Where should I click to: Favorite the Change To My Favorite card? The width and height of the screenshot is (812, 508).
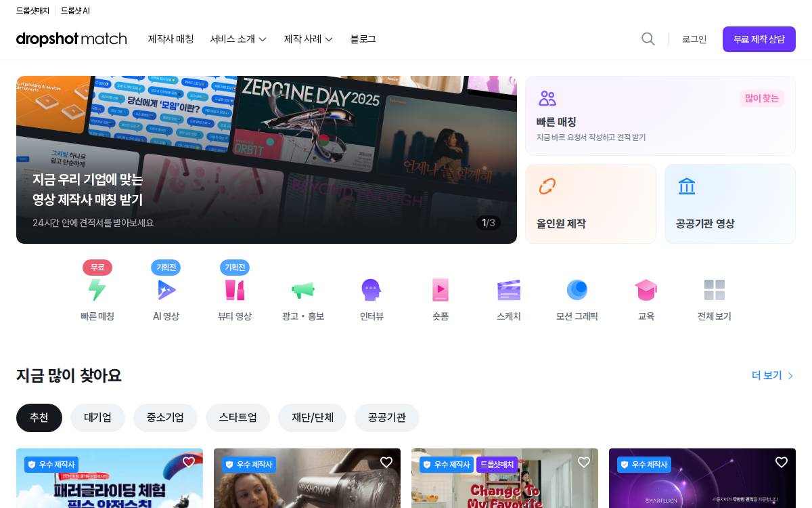584,462
